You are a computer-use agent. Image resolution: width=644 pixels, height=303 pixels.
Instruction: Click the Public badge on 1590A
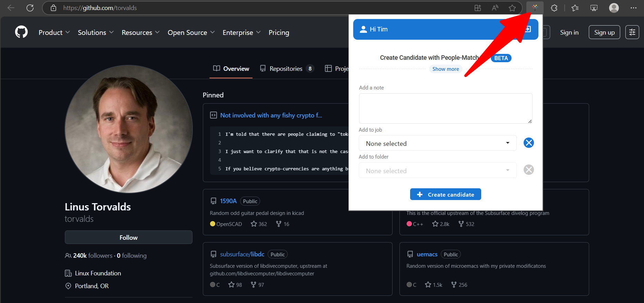tap(250, 201)
